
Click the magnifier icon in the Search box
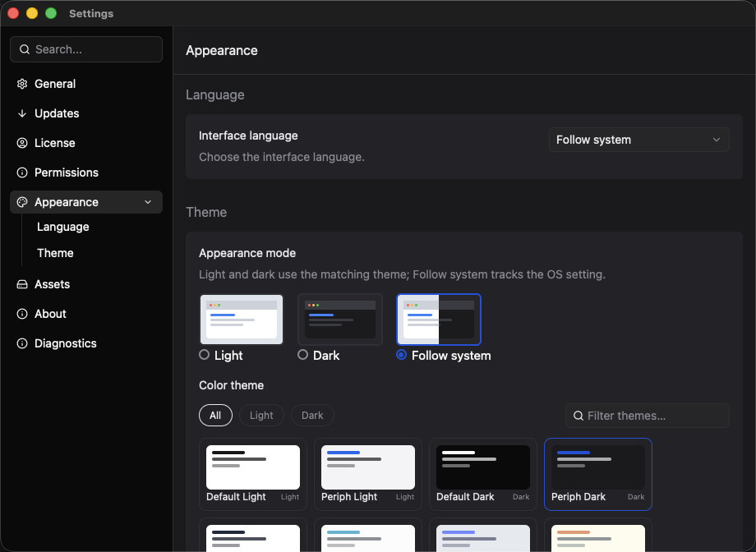tap(24, 49)
